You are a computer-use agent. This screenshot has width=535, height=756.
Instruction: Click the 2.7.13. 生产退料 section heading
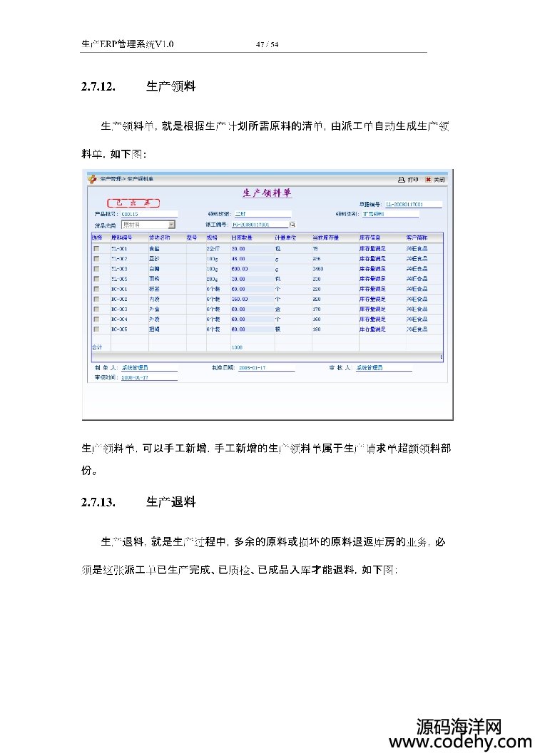pyautogui.click(x=138, y=502)
